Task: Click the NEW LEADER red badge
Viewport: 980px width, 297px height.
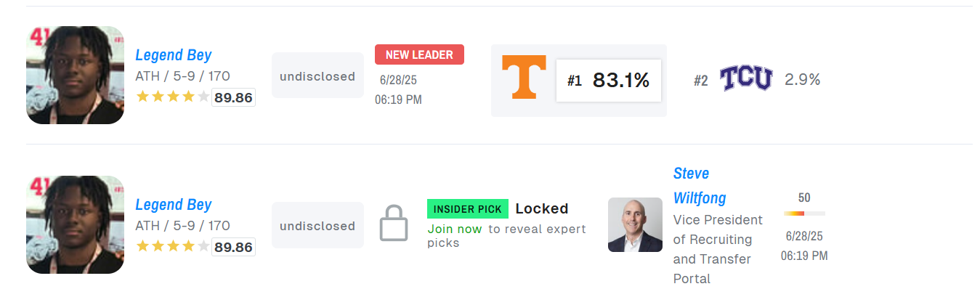Action: (419, 54)
